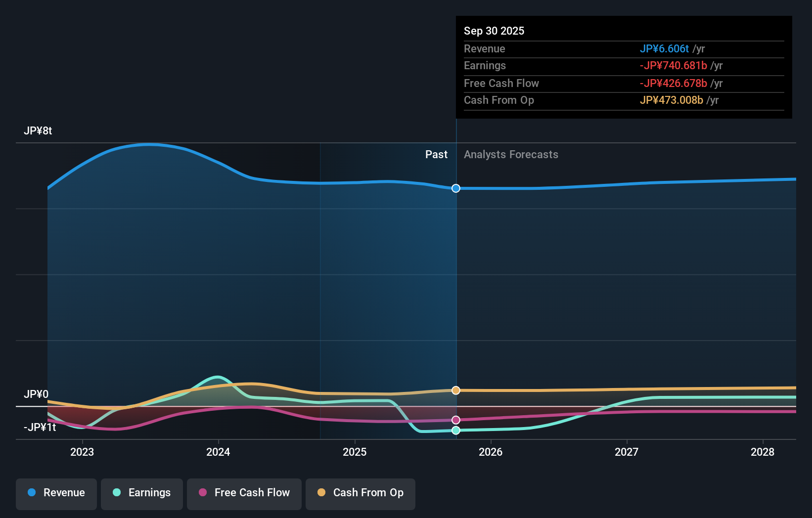Click the Revenue legend color dot
Image resolution: width=812 pixels, height=518 pixels.
32,493
